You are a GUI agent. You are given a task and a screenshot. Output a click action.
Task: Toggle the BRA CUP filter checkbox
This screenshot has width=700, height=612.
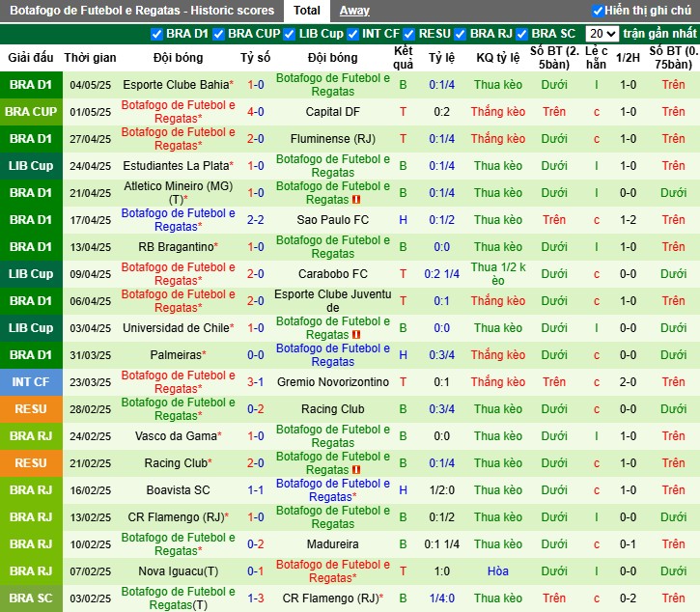[218, 35]
